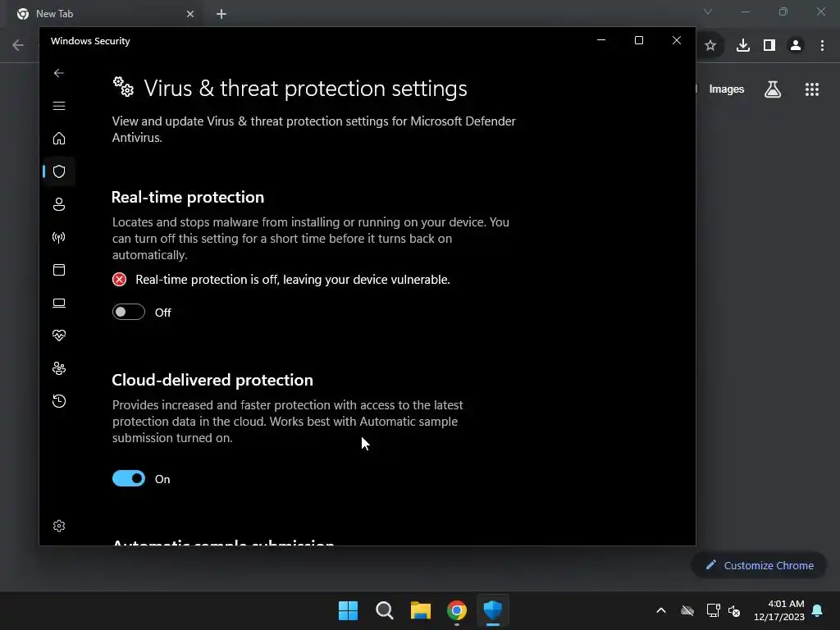Open Device security laptop icon
Viewport: 840px width, 630px height.
pyautogui.click(x=59, y=304)
